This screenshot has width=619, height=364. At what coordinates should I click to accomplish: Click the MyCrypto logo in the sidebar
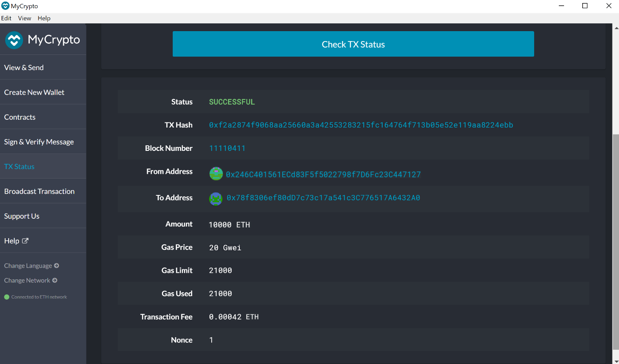click(x=43, y=39)
